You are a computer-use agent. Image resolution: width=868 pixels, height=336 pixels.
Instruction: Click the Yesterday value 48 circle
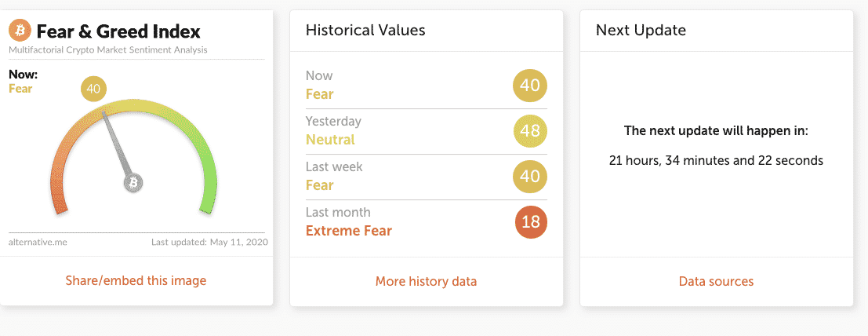point(530,131)
